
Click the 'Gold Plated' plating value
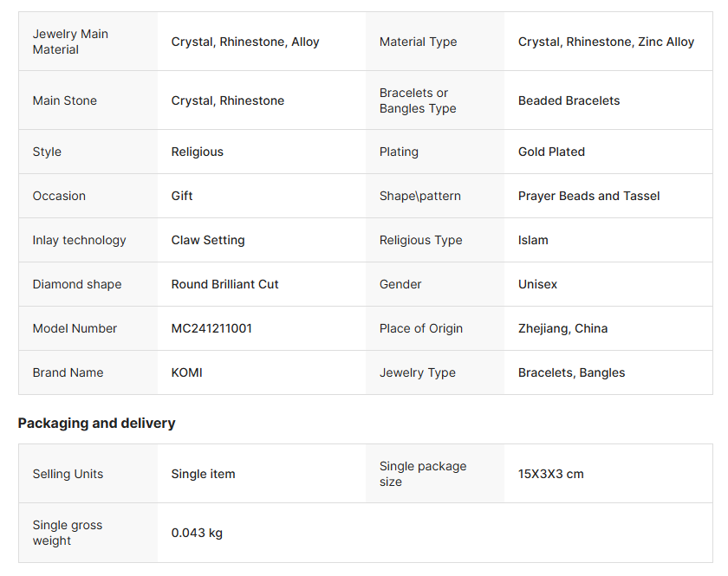point(551,152)
